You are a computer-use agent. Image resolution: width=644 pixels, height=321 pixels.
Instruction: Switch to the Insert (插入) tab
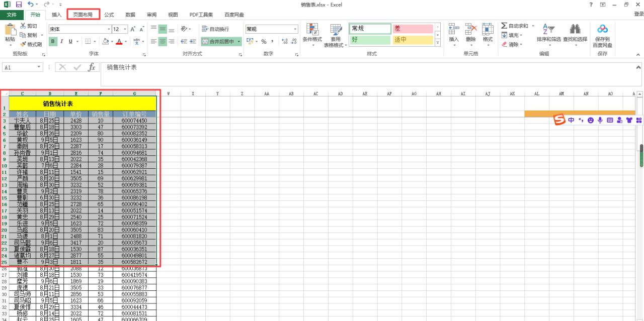[x=57, y=15]
